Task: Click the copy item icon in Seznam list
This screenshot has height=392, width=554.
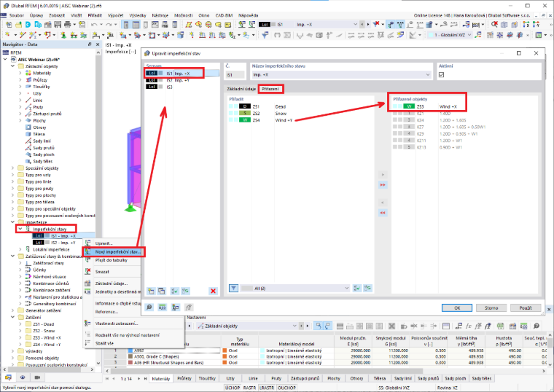Action: tap(162, 291)
